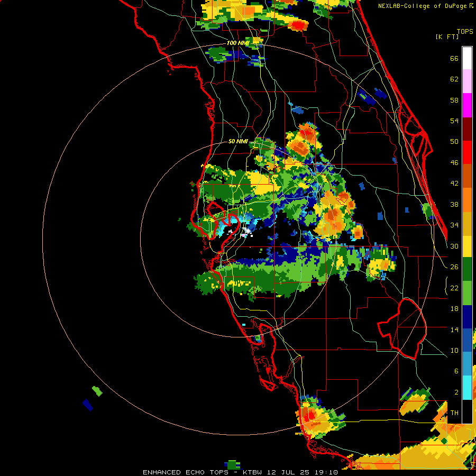The height and width of the screenshot is (476, 476).
Task: Click the black TH swatch at scale bottom
Action: click(467, 411)
